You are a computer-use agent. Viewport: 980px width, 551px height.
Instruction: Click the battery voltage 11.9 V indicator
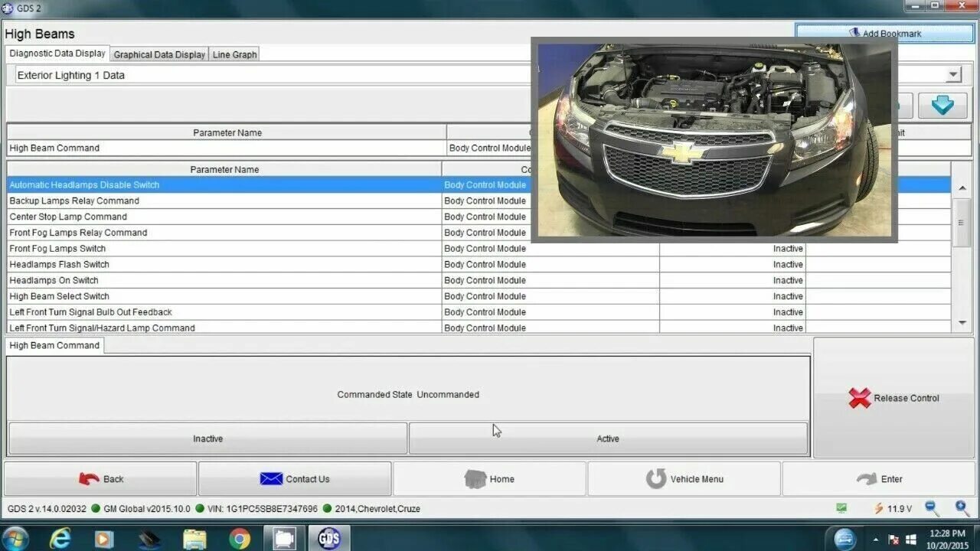893,509
